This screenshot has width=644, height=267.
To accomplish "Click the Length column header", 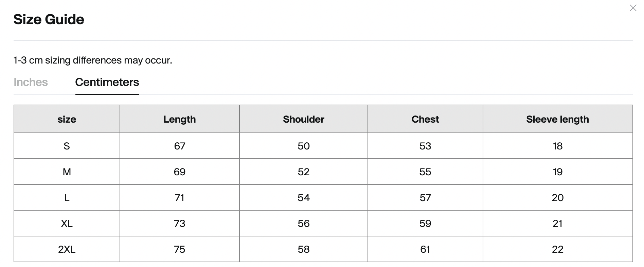I will [x=180, y=119].
